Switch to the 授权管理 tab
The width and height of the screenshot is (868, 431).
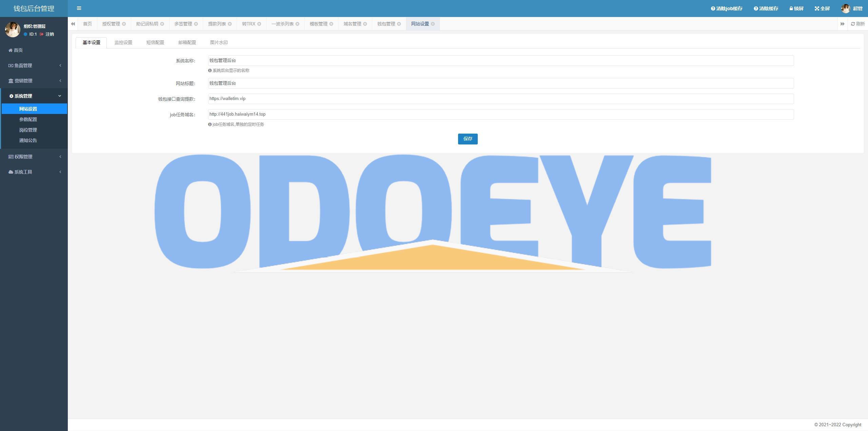111,24
